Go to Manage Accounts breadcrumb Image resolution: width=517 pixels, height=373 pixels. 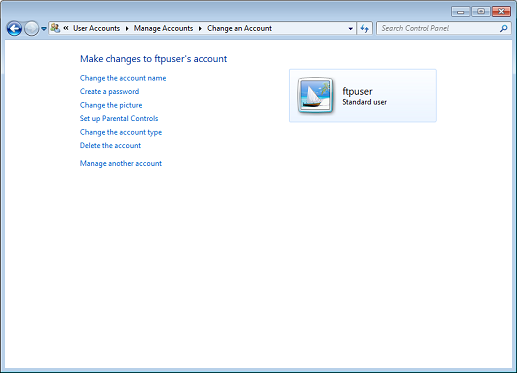[x=163, y=28]
